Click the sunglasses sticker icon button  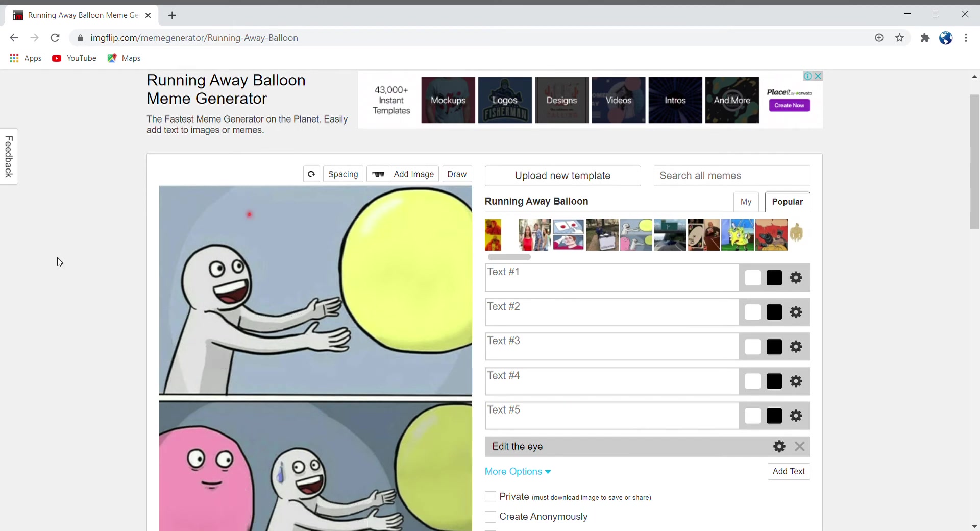pyautogui.click(x=378, y=174)
